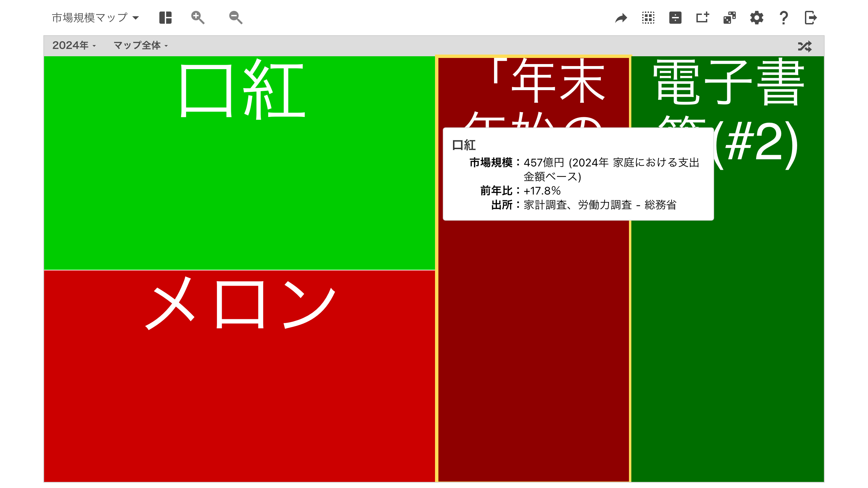The image size is (868, 488).
Task: Click the 市場規模 457億円 text in tooltip
Action: click(x=611, y=169)
